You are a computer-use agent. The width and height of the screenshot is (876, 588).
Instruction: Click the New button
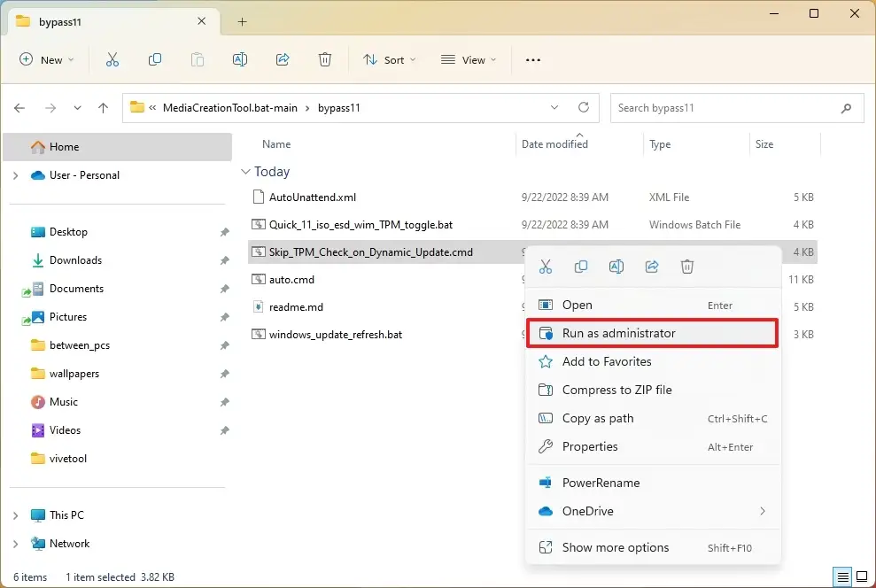[47, 59]
